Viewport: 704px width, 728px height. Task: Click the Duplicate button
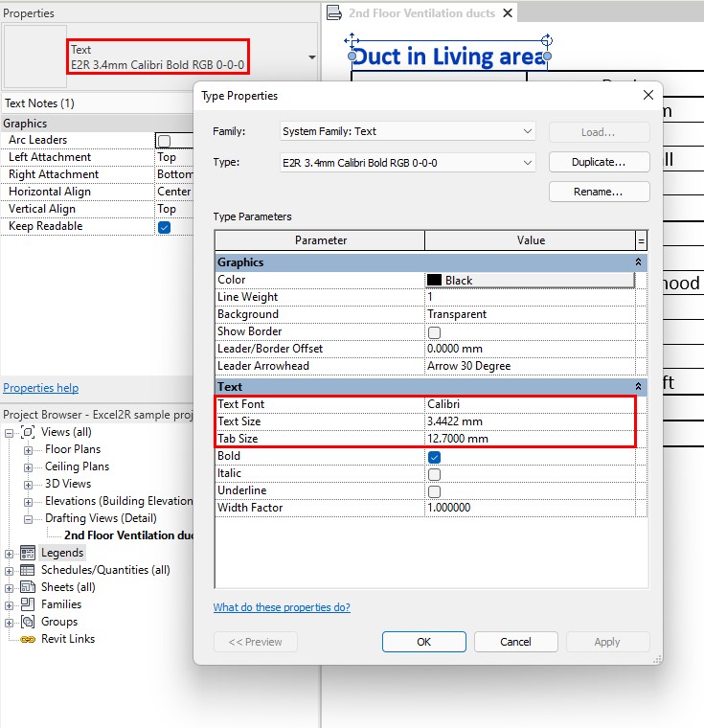[599, 162]
